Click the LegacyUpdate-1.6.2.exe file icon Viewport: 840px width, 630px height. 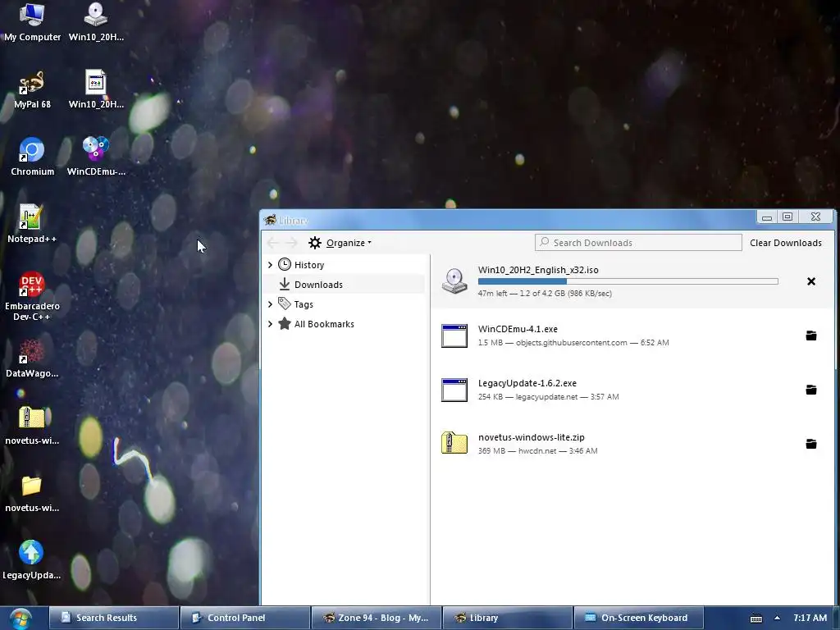(x=454, y=390)
